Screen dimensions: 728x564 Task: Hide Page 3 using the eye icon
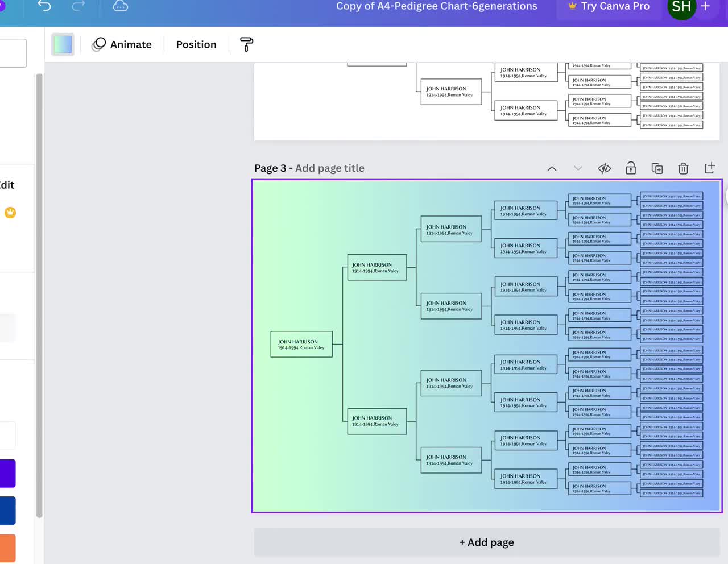coord(605,168)
